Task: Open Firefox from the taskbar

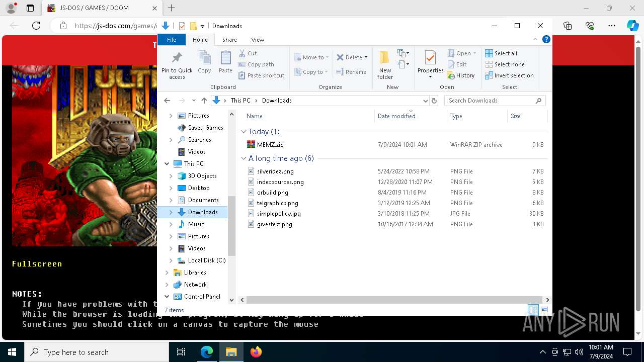Action: pos(256,352)
